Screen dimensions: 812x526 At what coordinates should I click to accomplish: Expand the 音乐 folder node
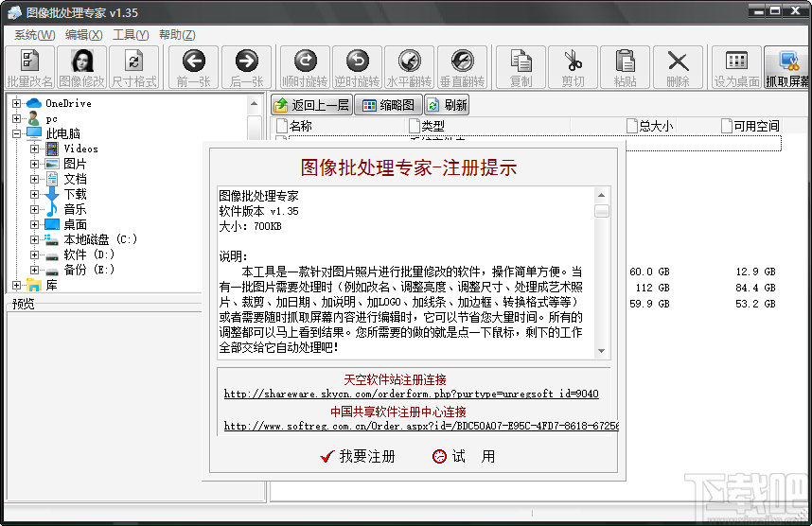point(34,209)
